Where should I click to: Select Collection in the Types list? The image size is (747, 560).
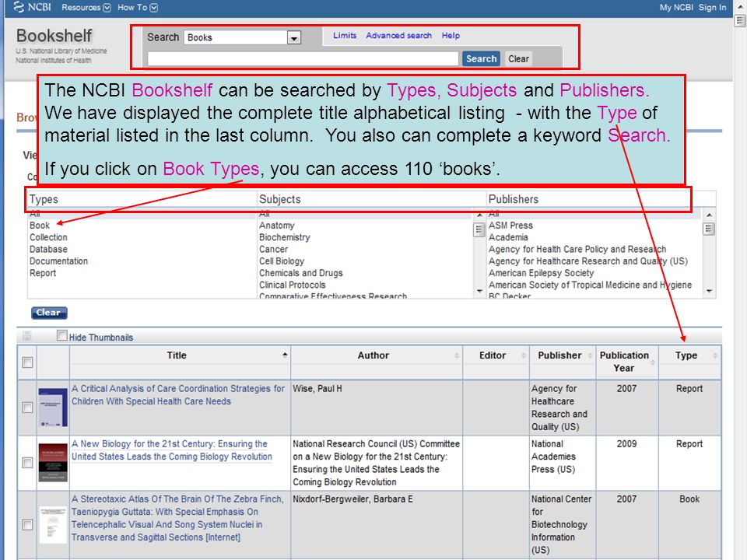48,237
